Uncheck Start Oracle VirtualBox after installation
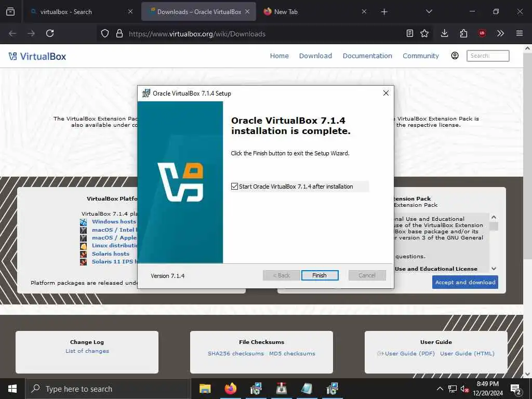 [x=234, y=187]
